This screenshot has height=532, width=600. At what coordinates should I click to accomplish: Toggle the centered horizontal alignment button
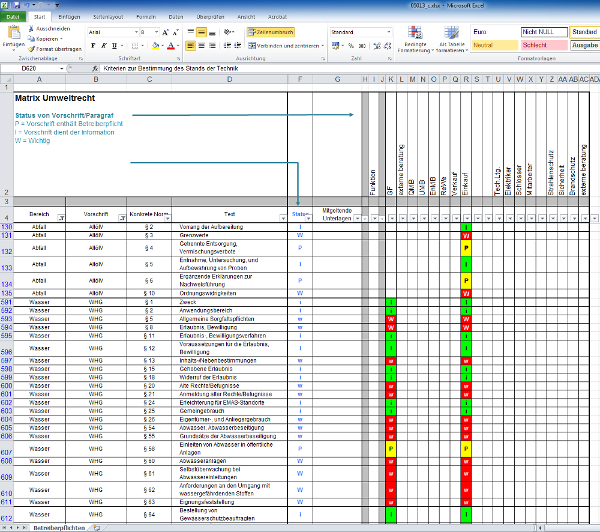[201, 46]
